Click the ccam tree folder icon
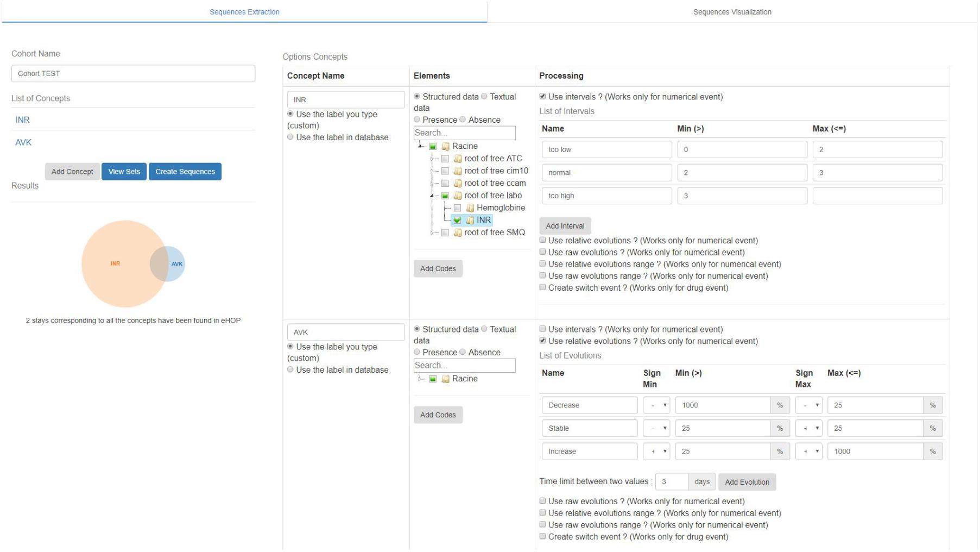This screenshot has width=980, height=552. coord(458,184)
